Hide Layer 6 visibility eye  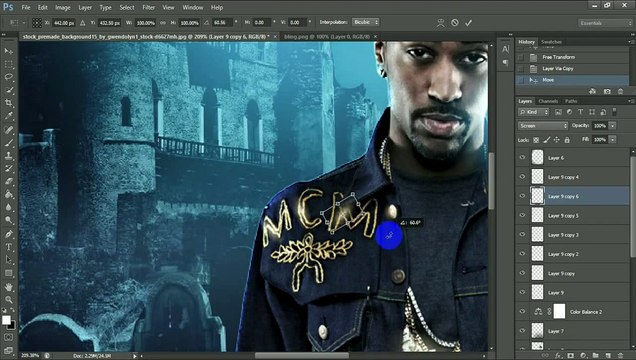pyautogui.click(x=522, y=157)
